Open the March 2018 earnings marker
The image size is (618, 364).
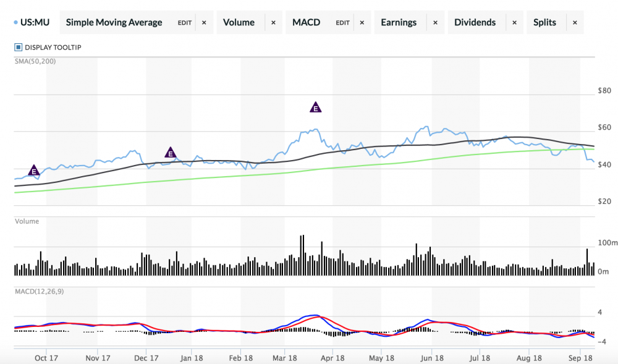(x=315, y=108)
